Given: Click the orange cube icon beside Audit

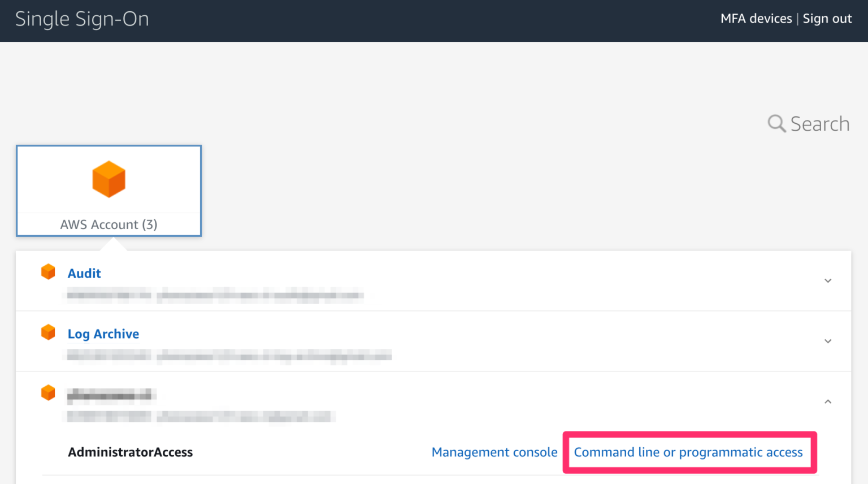Looking at the screenshot, I should [x=48, y=271].
